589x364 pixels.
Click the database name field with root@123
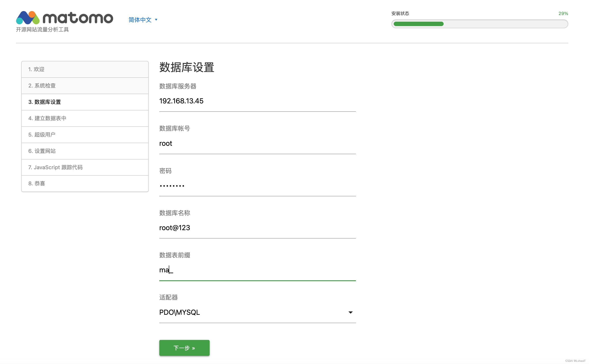click(x=257, y=228)
